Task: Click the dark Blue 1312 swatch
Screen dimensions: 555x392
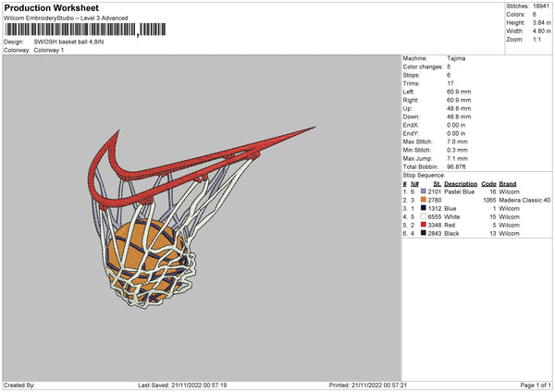Action: click(x=424, y=208)
